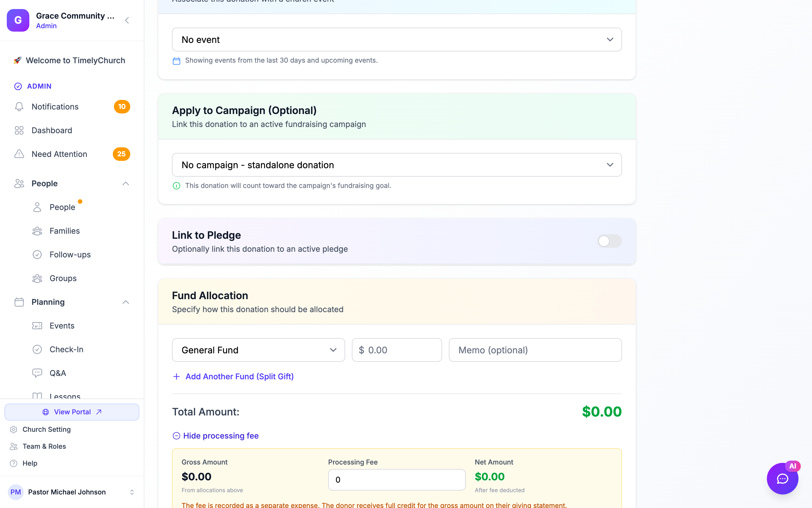Viewport: 812px width, 508px height.
Task: Click the Memo (optional) field
Action: 535,350
